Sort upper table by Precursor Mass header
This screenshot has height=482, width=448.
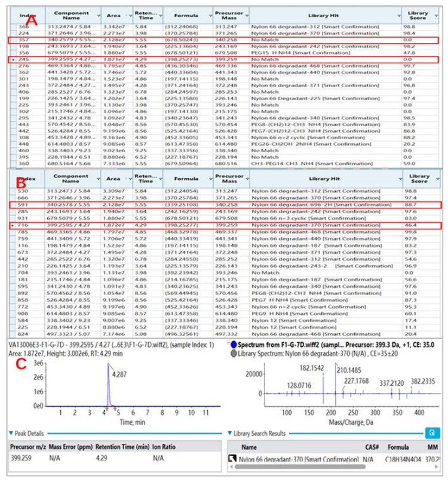tap(229, 16)
